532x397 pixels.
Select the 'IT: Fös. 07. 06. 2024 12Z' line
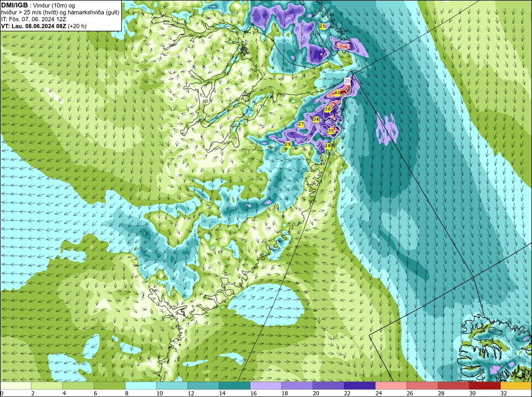coord(34,19)
